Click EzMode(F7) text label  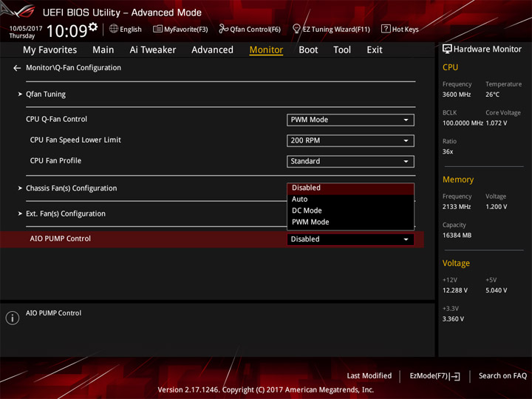(x=429, y=376)
